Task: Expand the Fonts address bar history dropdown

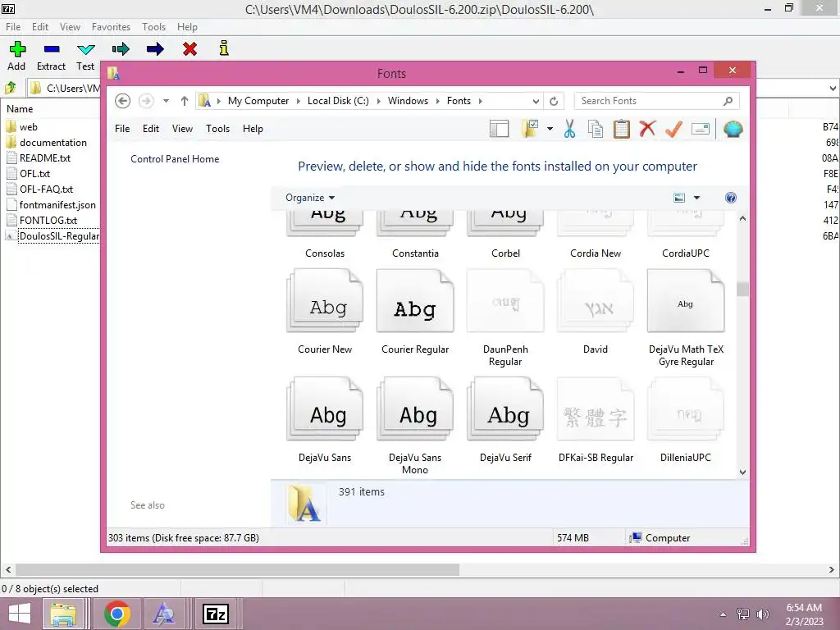Action: tap(536, 101)
